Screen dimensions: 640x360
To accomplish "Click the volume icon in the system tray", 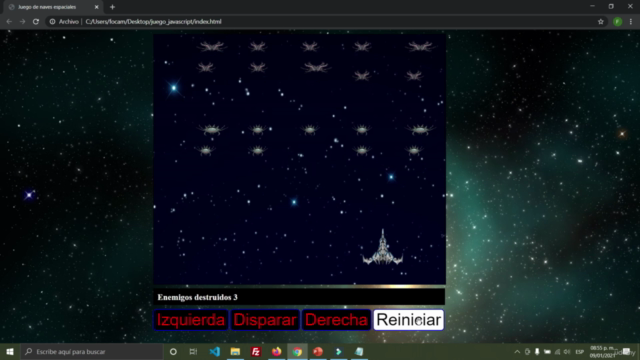I will (567, 352).
